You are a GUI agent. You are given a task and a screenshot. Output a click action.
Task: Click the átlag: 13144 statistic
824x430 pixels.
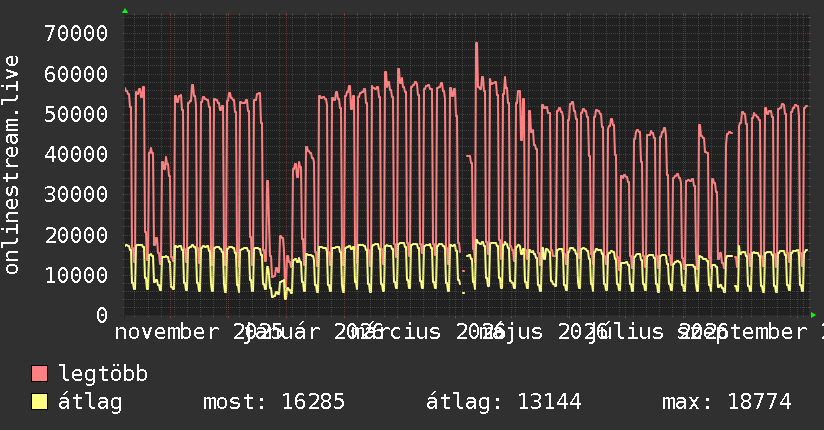pos(503,402)
